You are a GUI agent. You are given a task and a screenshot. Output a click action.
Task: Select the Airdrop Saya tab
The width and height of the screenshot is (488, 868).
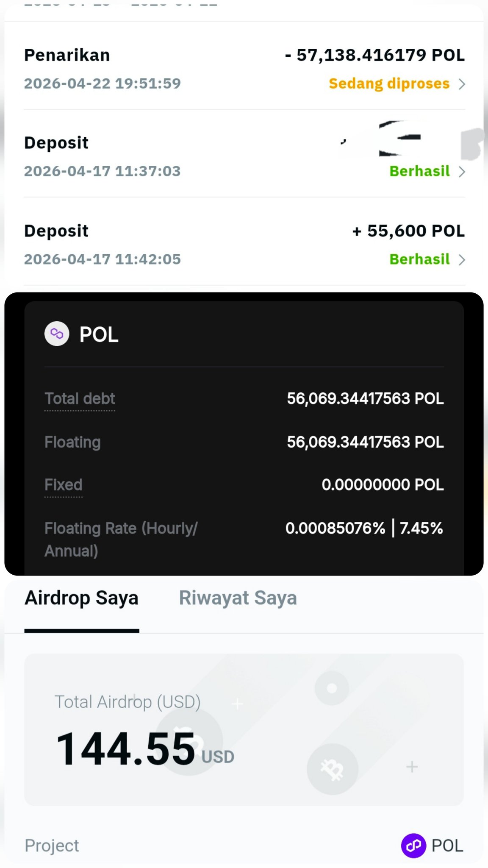pyautogui.click(x=81, y=598)
